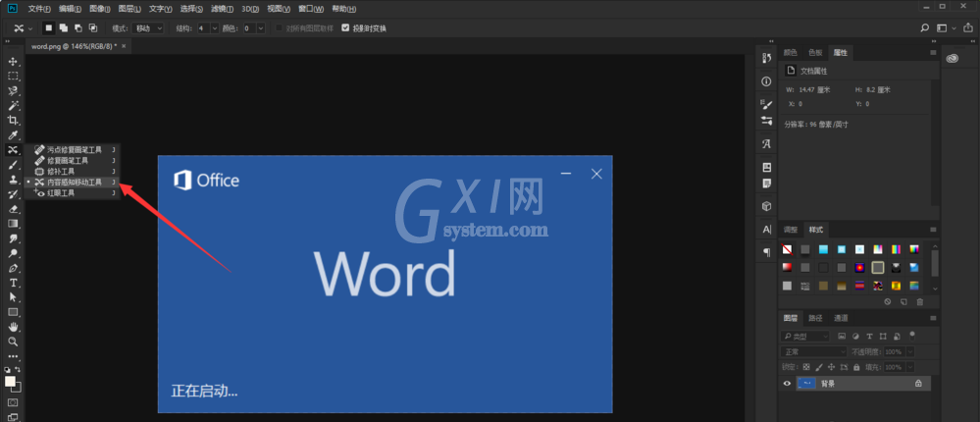Click the foreground color swatch
Viewport: 980px width, 422px height.
10,382
